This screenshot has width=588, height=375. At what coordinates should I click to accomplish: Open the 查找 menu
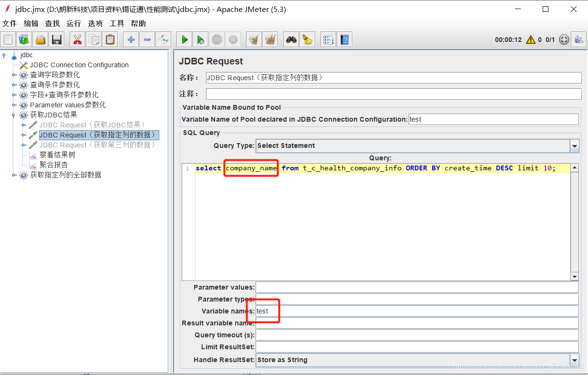tap(52, 23)
